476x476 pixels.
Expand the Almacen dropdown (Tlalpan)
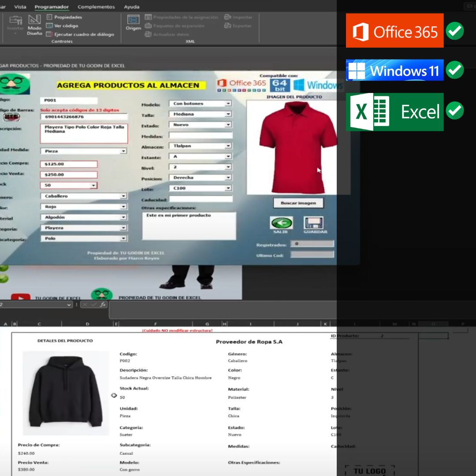tap(228, 146)
